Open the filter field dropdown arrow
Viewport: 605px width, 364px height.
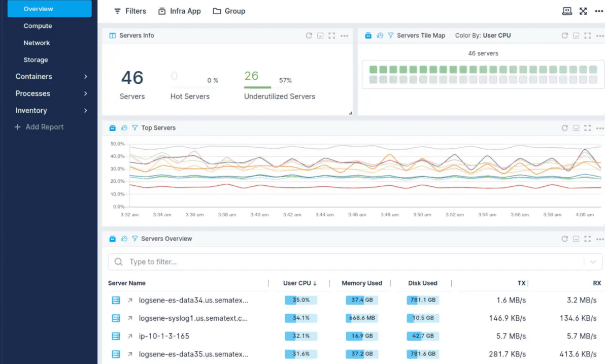(x=593, y=262)
